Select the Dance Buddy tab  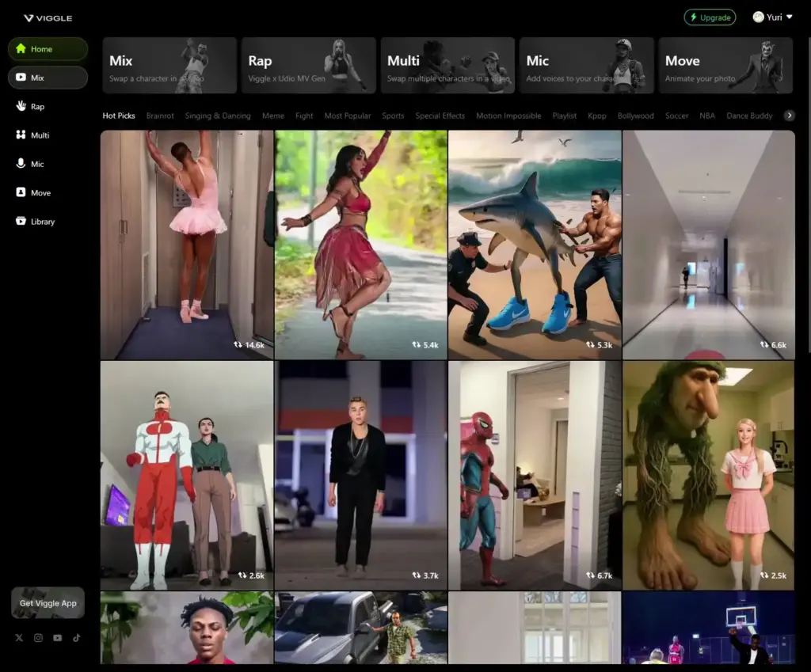749,116
